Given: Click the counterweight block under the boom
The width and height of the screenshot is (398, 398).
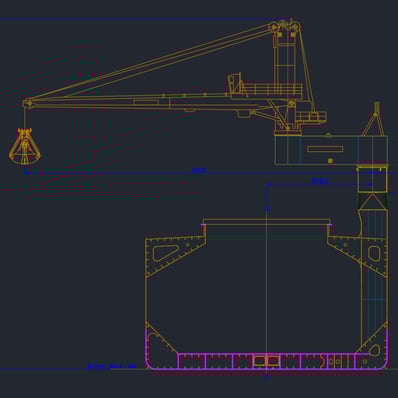Looking at the screenshot, I should click(244, 113).
